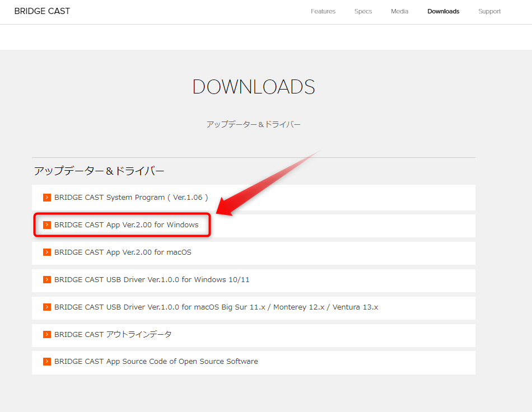Image resolution: width=532 pixels, height=412 pixels.
Task: Click orange arrow icon beside App for Windows
Action: 47,225
